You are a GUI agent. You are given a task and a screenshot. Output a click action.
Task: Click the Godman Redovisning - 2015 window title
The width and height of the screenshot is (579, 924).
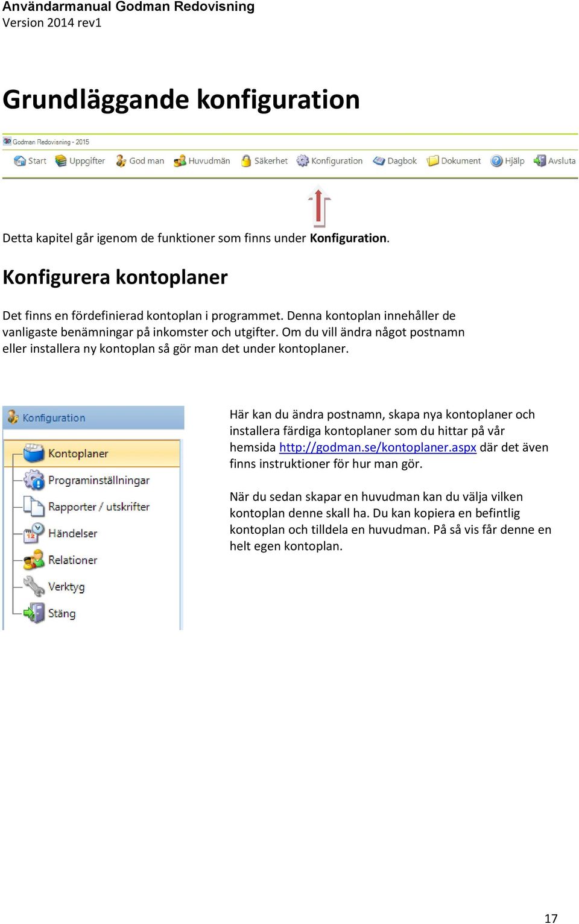coord(51,142)
